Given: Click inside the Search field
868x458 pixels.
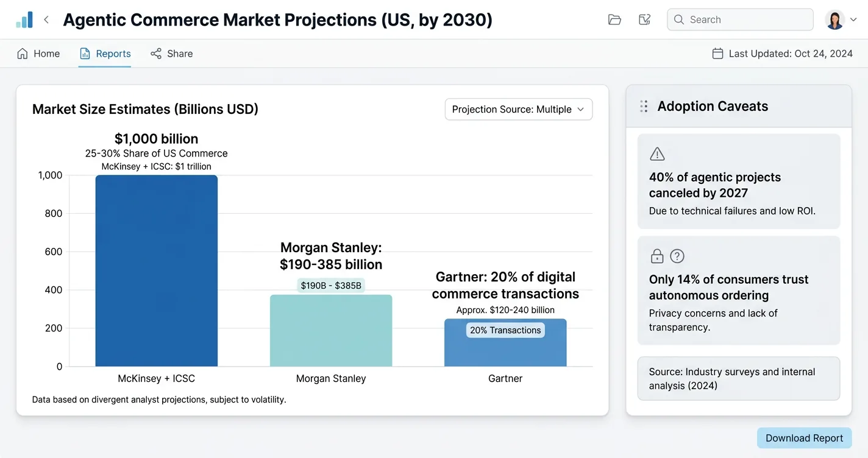Looking at the screenshot, I should pos(740,19).
